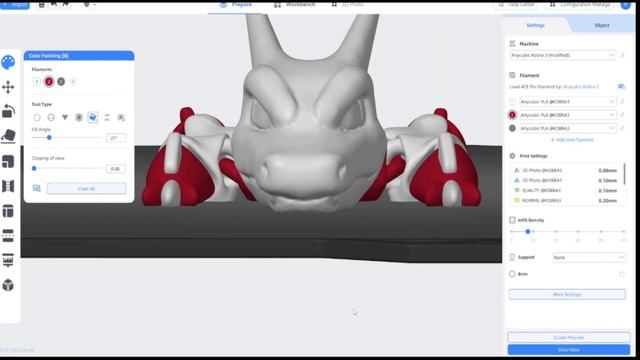Screen dimensions: 640x360
Task: Click the Infill Density square icon
Action: 512,220
